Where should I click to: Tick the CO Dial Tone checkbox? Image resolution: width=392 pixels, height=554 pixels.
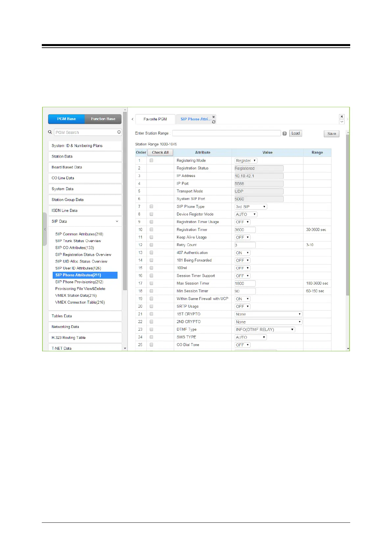[151, 345]
